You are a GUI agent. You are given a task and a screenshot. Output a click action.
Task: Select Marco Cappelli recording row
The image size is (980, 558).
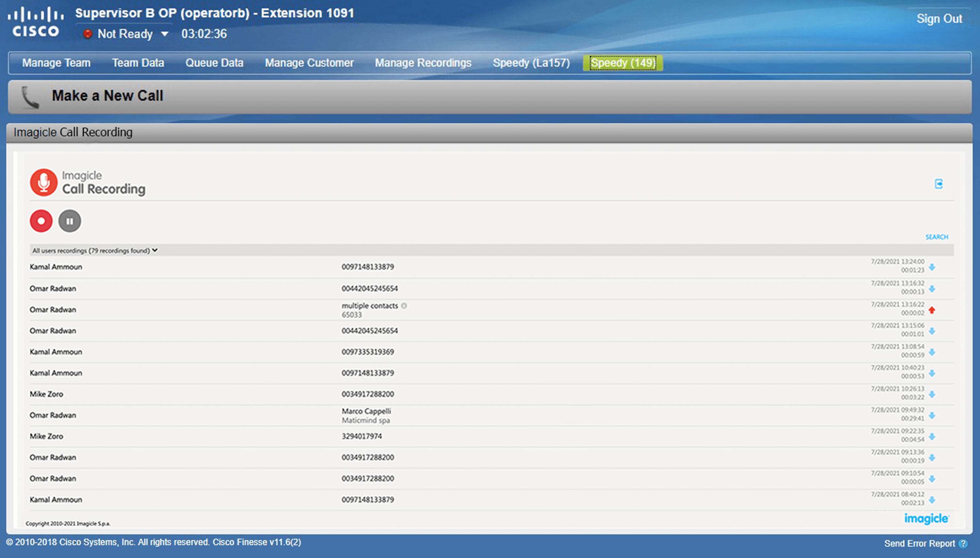tap(366, 415)
